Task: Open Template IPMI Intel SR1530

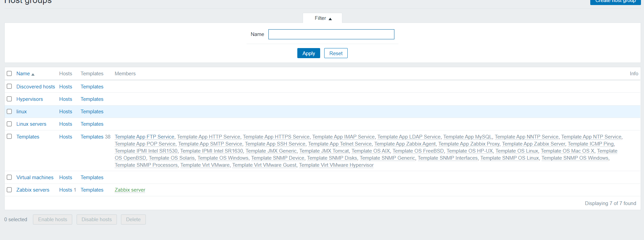Action: [x=146, y=151]
